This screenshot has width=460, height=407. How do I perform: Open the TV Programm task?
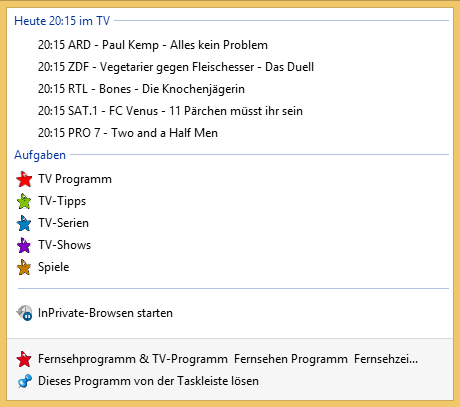(230, 179)
